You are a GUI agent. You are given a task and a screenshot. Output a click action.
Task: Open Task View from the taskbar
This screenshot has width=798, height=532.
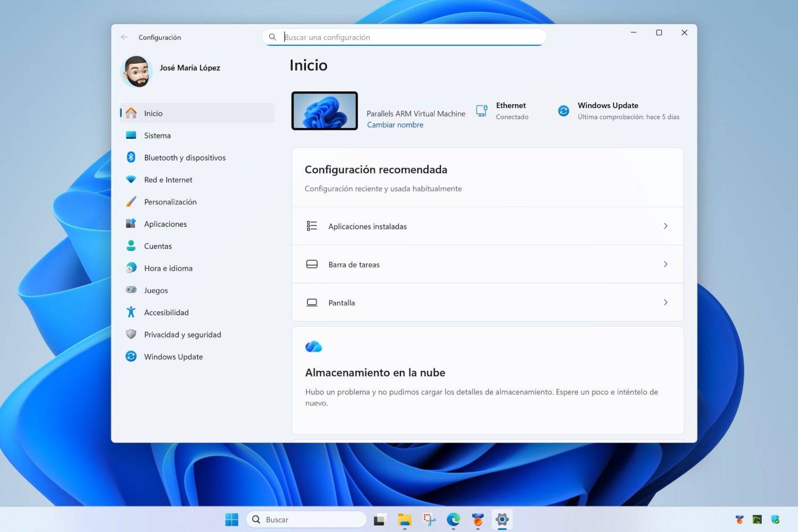tap(379, 520)
